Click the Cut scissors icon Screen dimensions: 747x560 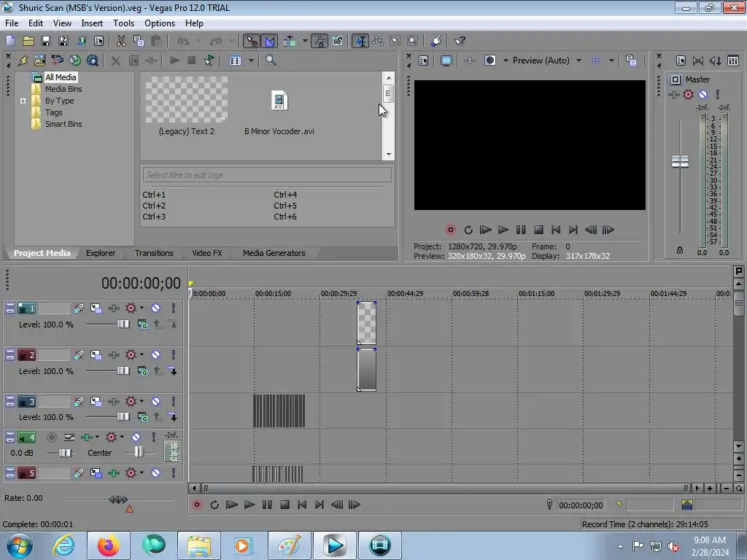click(121, 41)
